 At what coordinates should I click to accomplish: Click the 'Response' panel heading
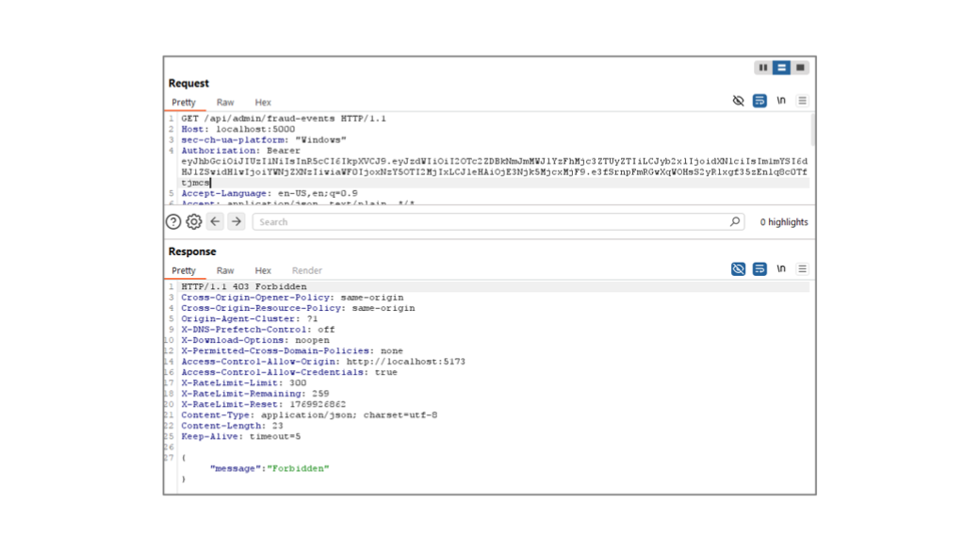[x=192, y=251]
